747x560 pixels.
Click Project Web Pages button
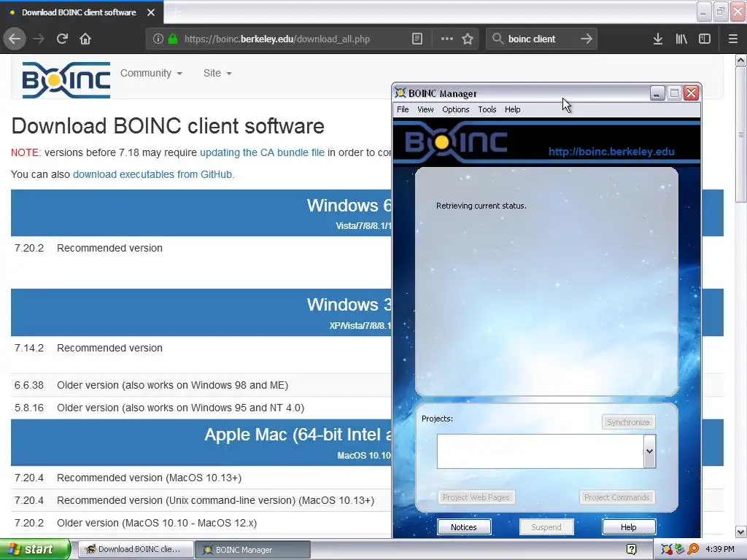coord(476,497)
